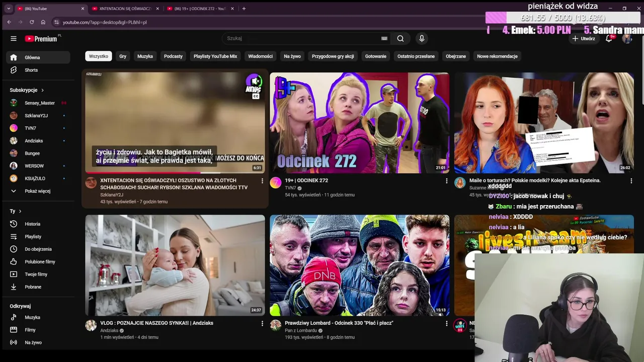Unmute the previewing XNTENTACION video
The height and width of the screenshot is (362, 644).
[x=255, y=81]
